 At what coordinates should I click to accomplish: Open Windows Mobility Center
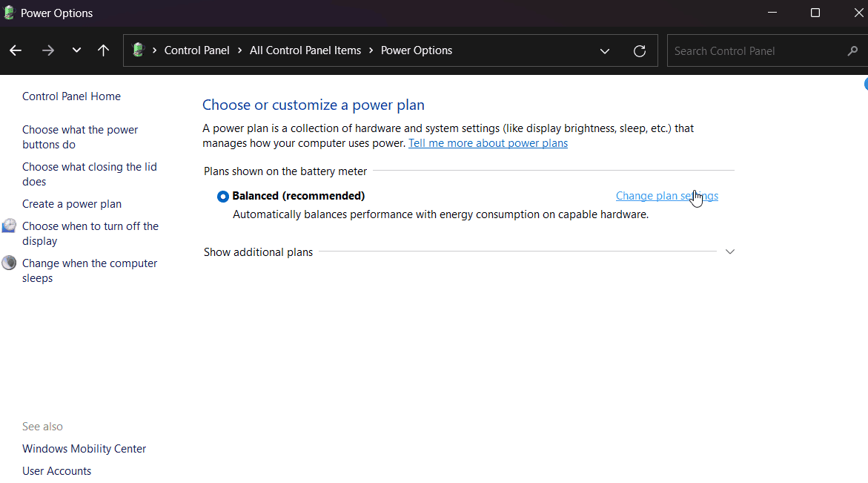pos(85,449)
